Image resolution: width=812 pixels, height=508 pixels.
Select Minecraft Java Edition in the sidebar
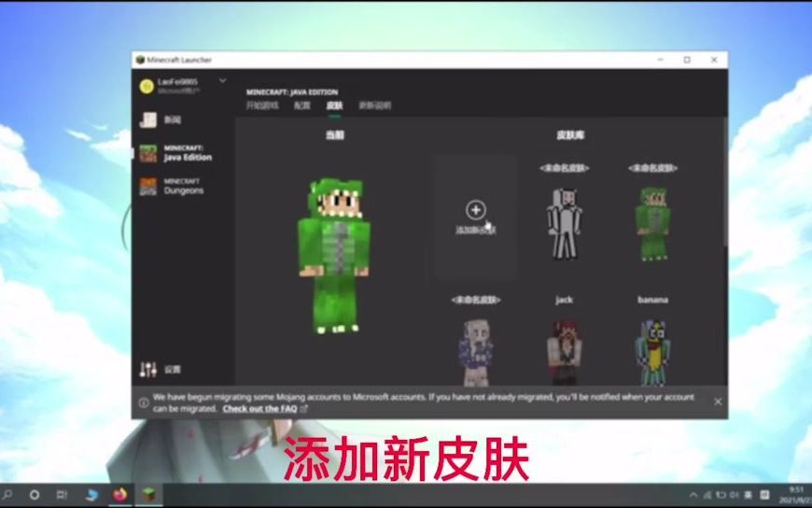175,153
